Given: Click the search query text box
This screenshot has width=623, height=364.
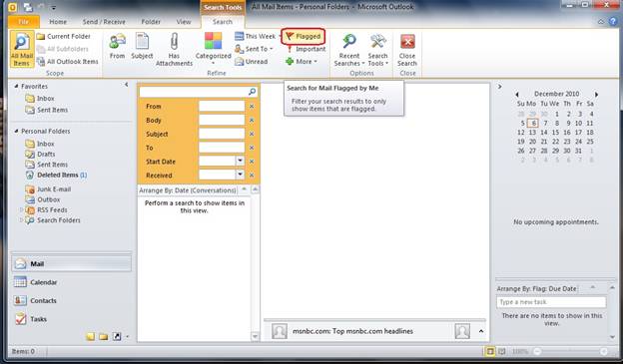Looking at the screenshot, I should 193,92.
